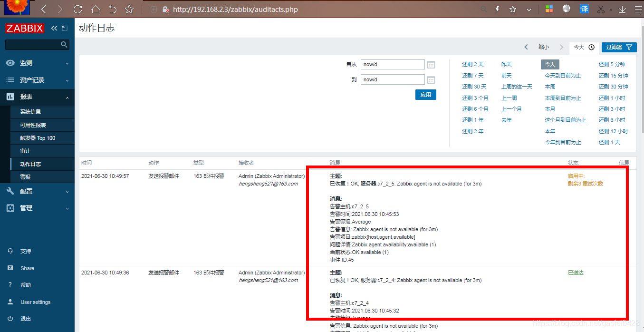
Task: Bookmark the page with the left star icon
Action: 129,9
